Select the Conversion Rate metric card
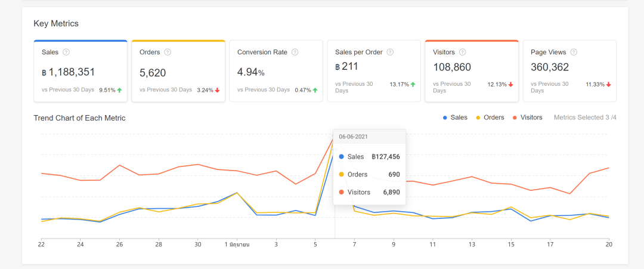 coord(276,72)
